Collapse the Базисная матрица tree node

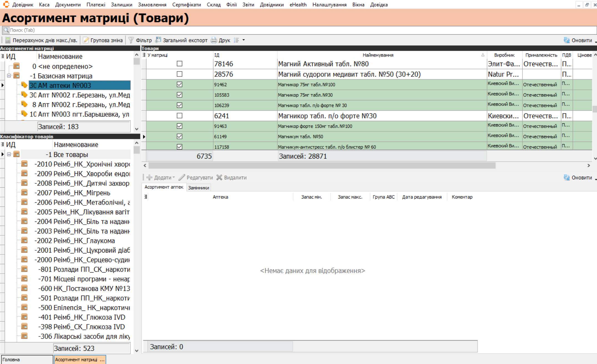pyautogui.click(x=9, y=76)
